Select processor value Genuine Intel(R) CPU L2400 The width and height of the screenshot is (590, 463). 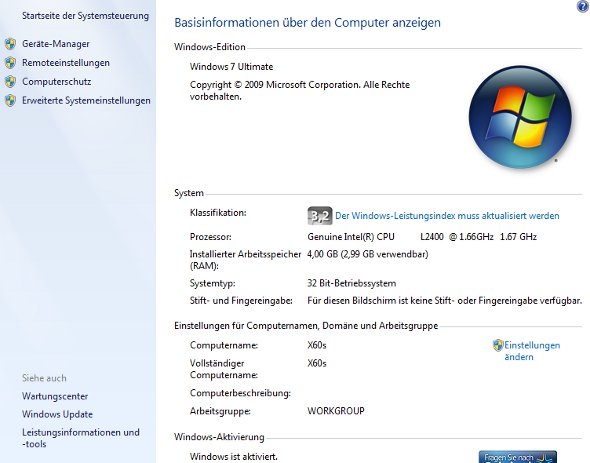422,237
